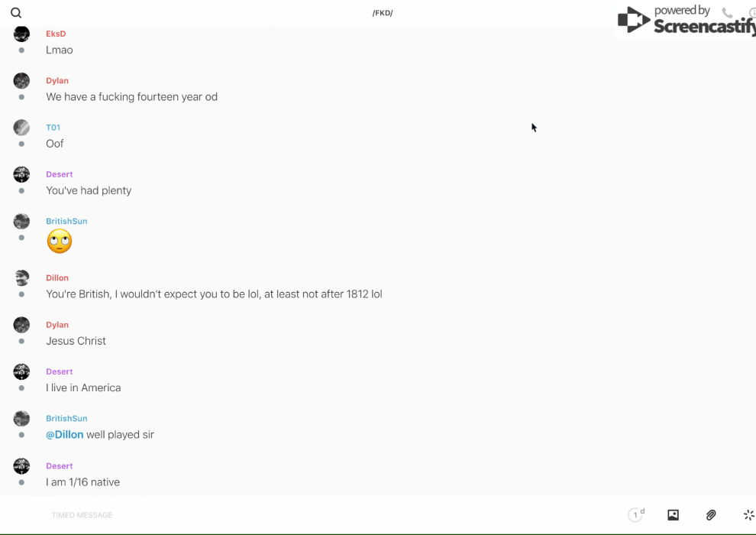Focus the Timed Message input field
Screen dimensions: 756x535
(x=82, y=515)
